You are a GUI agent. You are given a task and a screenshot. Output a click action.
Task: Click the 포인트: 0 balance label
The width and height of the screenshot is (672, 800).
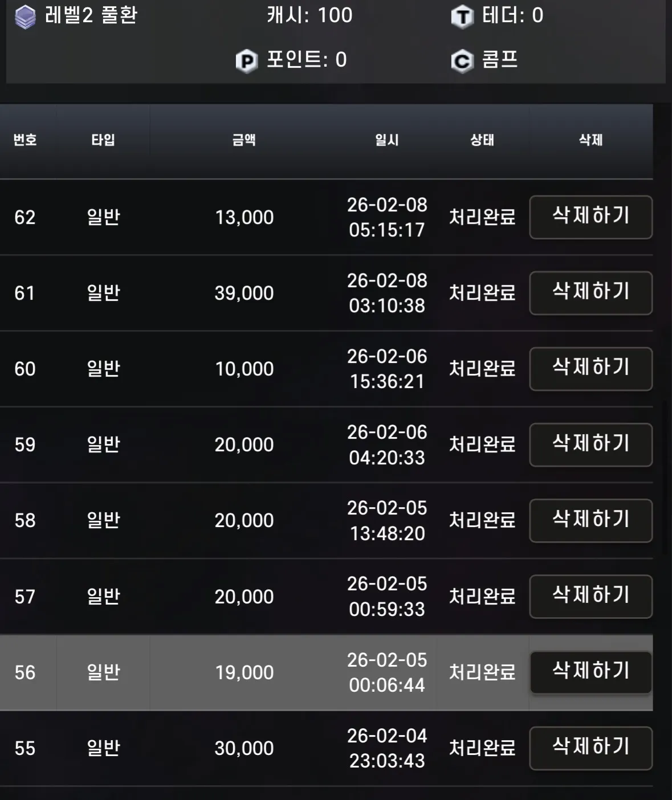click(x=307, y=59)
